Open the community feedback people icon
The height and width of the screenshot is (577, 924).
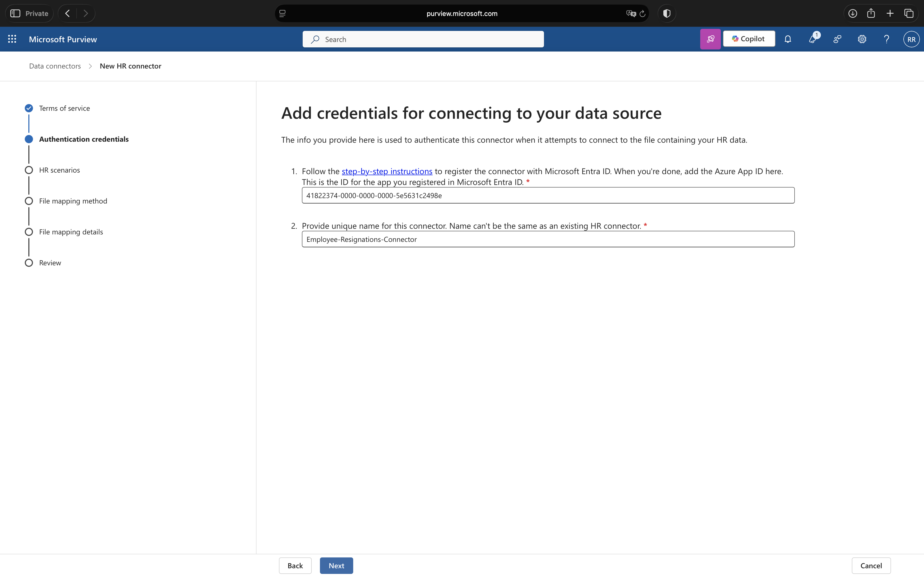click(837, 39)
